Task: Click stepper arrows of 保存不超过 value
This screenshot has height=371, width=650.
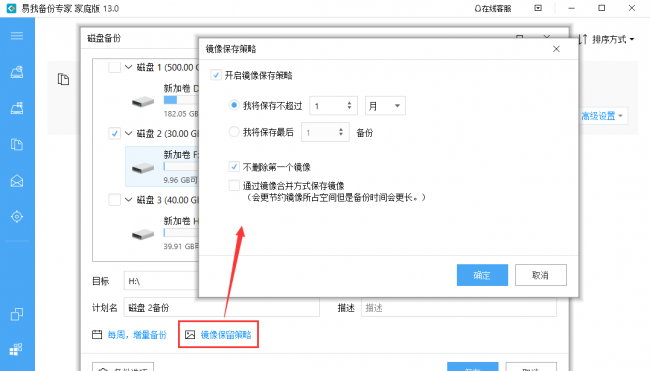Action: (349, 106)
